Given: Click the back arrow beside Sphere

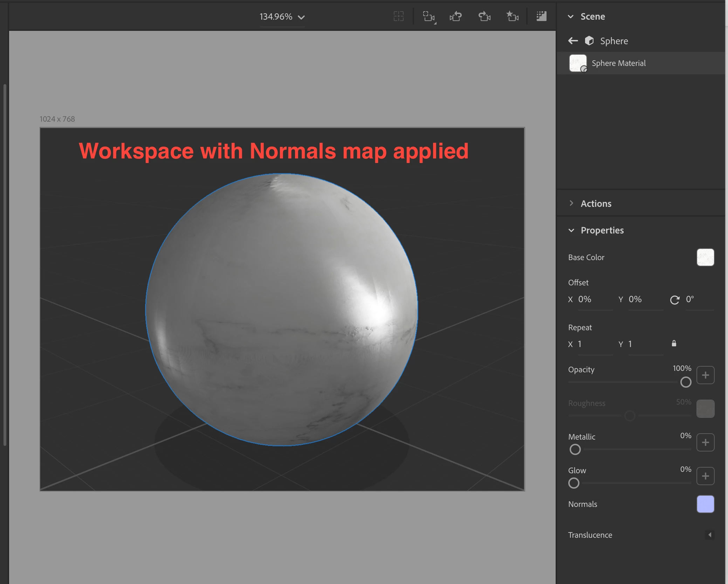Looking at the screenshot, I should point(573,41).
